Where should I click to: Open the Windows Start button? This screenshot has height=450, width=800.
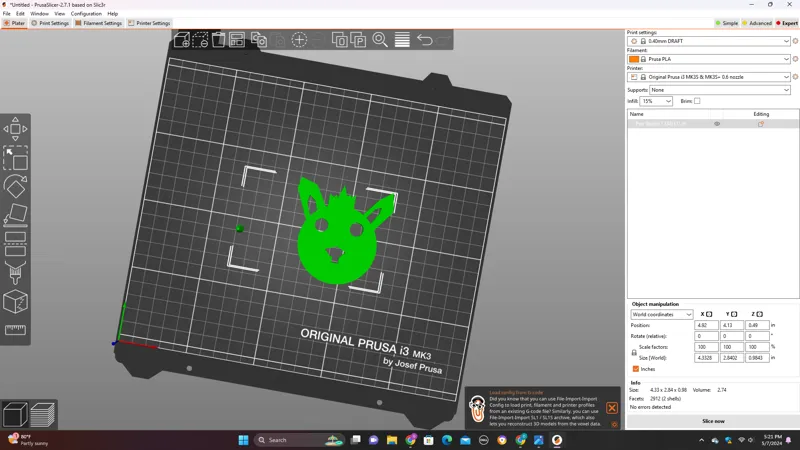(x=243, y=440)
